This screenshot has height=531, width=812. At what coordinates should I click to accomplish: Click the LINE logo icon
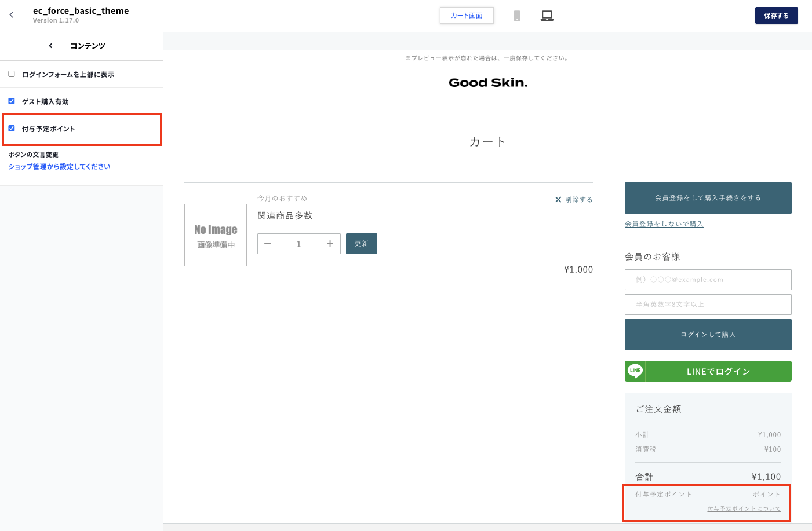pos(635,371)
